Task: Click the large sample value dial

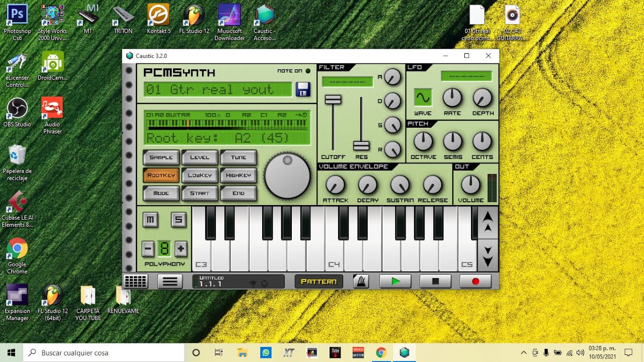Action: pyautogui.click(x=287, y=175)
